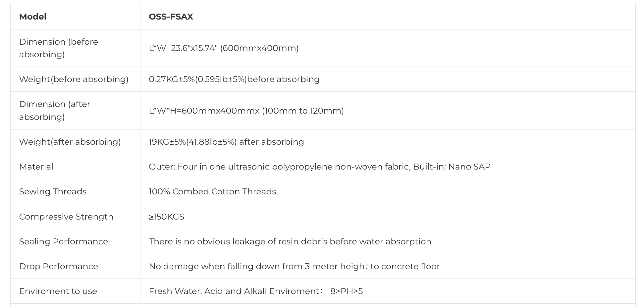Click the "Dimension (after absorbing)" row label
Image resolution: width=644 pixels, height=306 pixels.
click(x=55, y=110)
